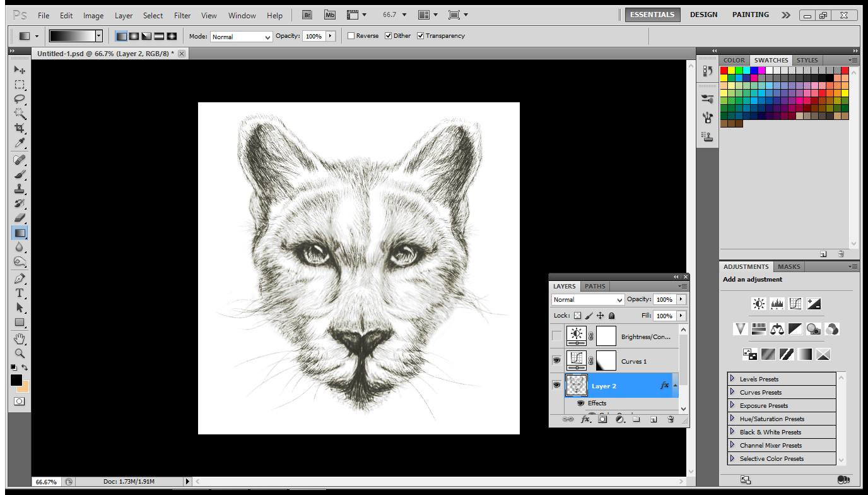Switch to the Paths tab
The image size is (868, 495).
pyautogui.click(x=595, y=286)
